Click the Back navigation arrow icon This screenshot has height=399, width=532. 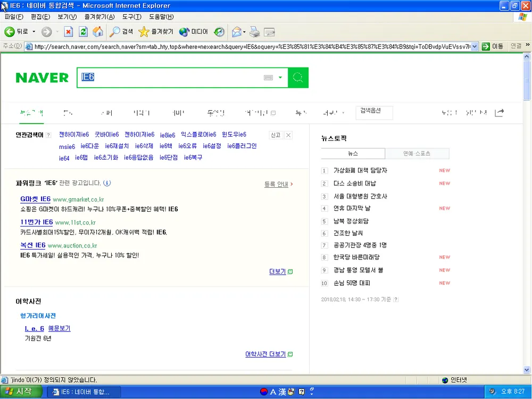(10, 31)
